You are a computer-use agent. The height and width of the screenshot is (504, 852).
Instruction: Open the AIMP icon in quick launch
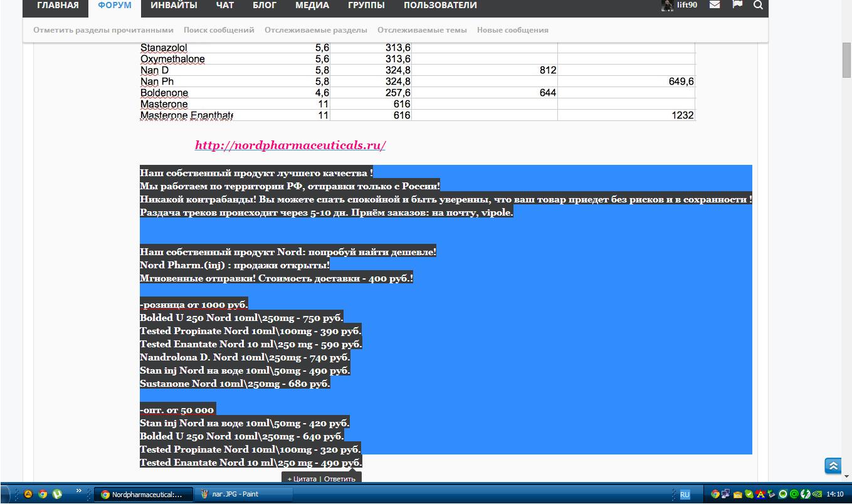(x=28, y=494)
